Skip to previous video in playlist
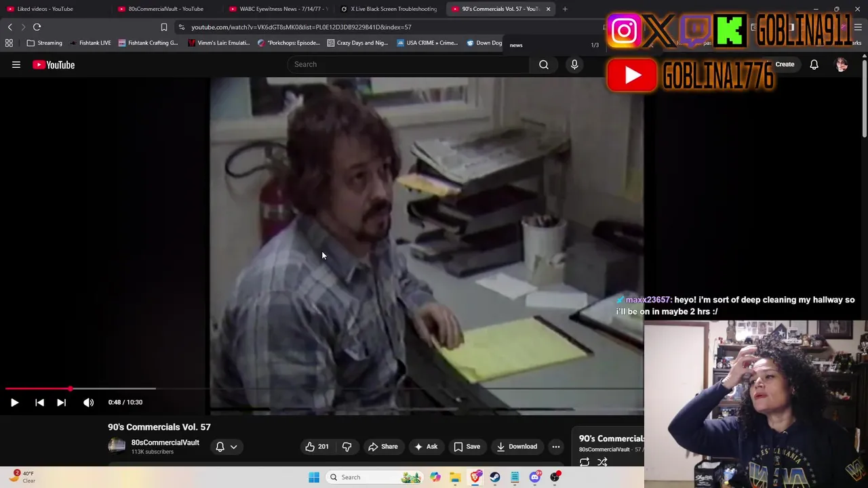Screen dimensions: 868x488 click(x=39, y=402)
